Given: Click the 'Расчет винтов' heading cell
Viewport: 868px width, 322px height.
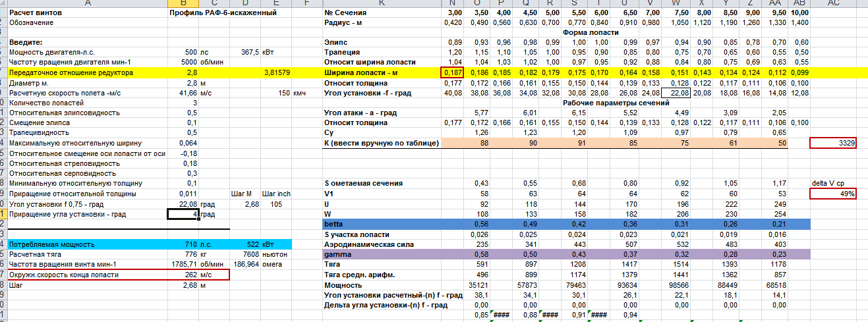Looking at the screenshot, I should 86,13.
